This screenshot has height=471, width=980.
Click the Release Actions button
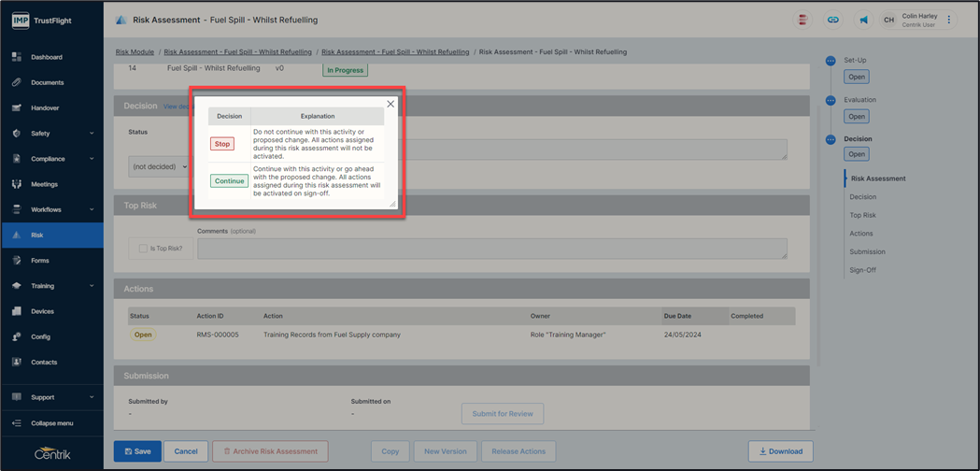pyautogui.click(x=518, y=451)
